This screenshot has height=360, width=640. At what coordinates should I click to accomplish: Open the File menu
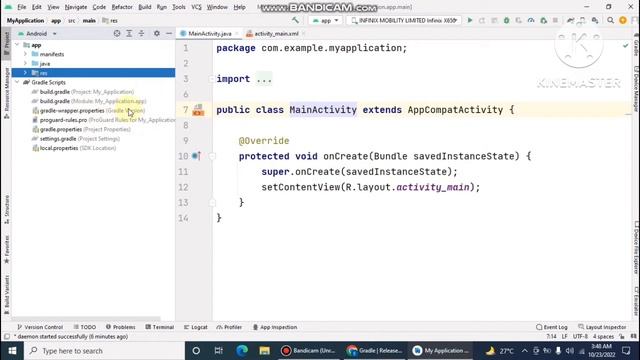pyautogui.click(x=22, y=7)
